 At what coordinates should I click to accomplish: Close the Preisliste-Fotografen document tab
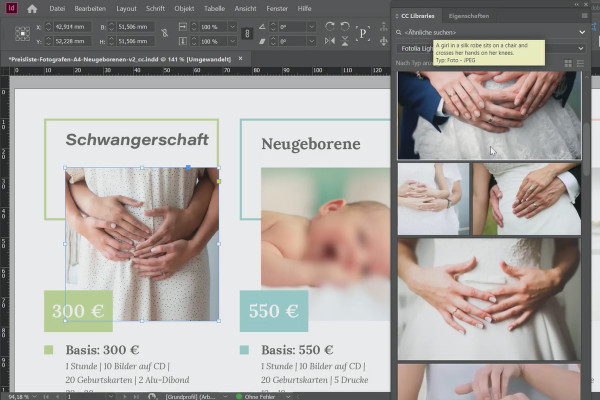click(240, 59)
